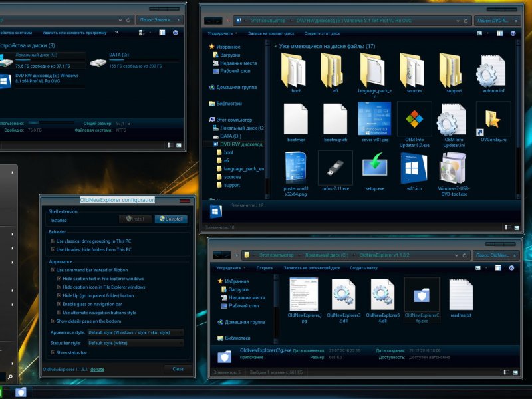
Task: Click the Локальный диск (C:) capacity bar in This PC
Action: tap(50, 60)
